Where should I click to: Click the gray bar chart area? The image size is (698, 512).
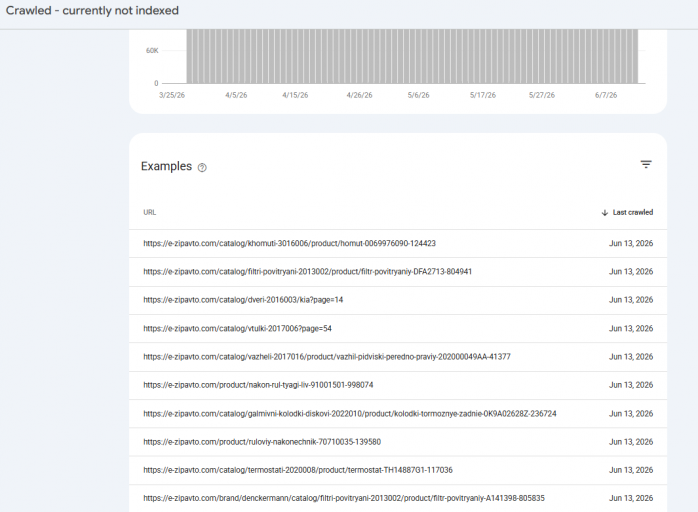[x=412, y=56]
